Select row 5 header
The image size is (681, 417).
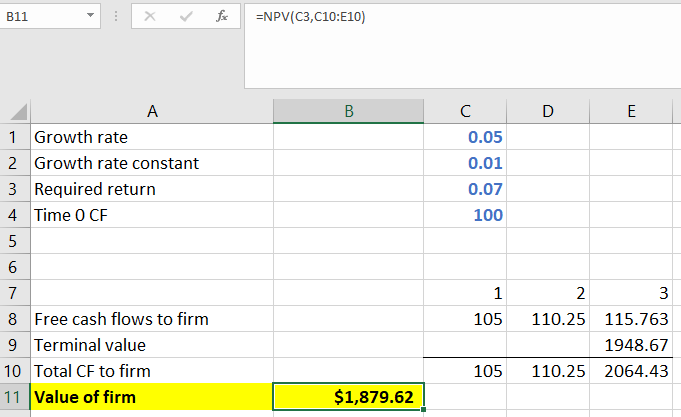click(13, 241)
